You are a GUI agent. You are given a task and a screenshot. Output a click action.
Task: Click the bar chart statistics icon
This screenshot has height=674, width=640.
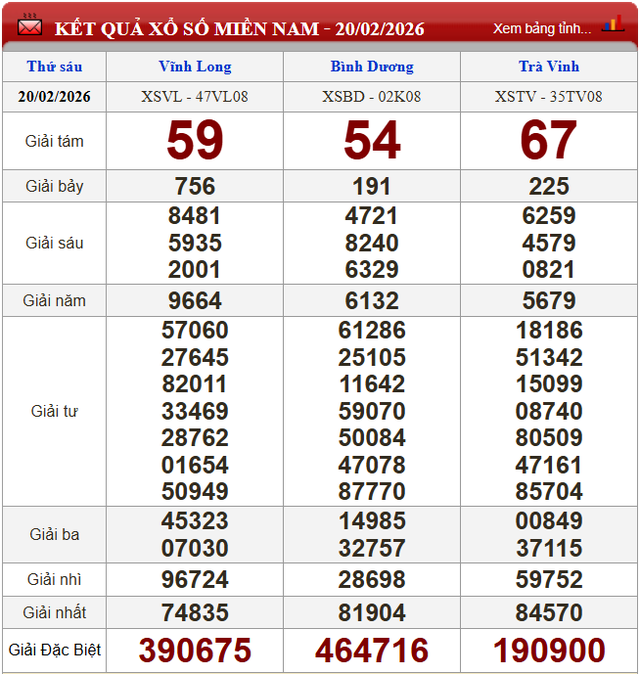tap(613, 24)
